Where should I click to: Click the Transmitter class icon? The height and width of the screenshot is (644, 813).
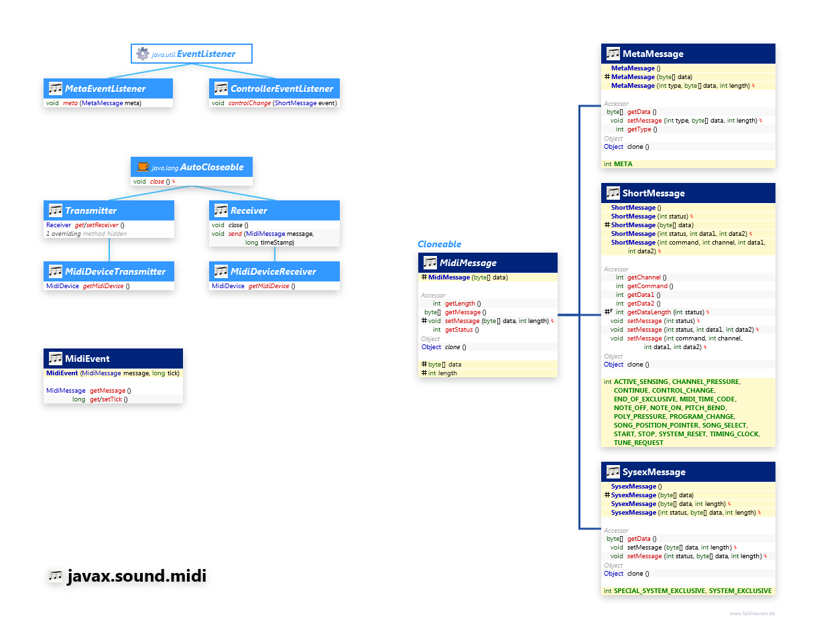(x=55, y=210)
